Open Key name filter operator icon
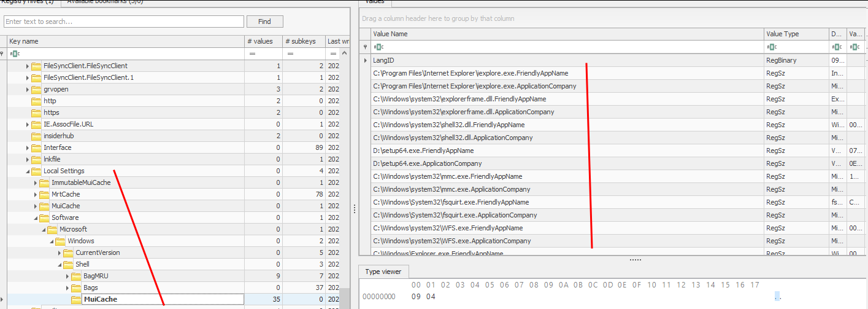 [14, 53]
